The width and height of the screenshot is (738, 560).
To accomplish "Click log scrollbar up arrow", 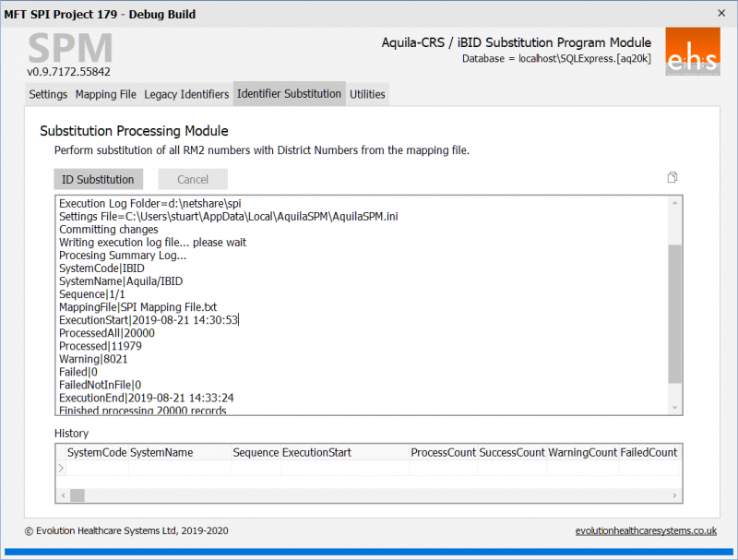I will (x=675, y=203).
